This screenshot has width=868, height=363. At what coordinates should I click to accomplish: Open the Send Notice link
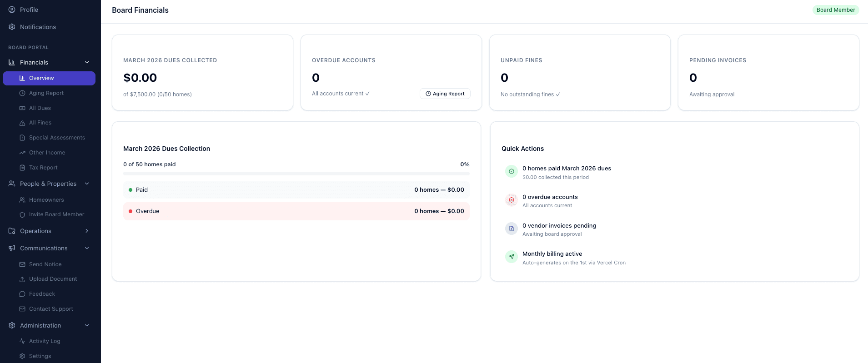tap(45, 264)
